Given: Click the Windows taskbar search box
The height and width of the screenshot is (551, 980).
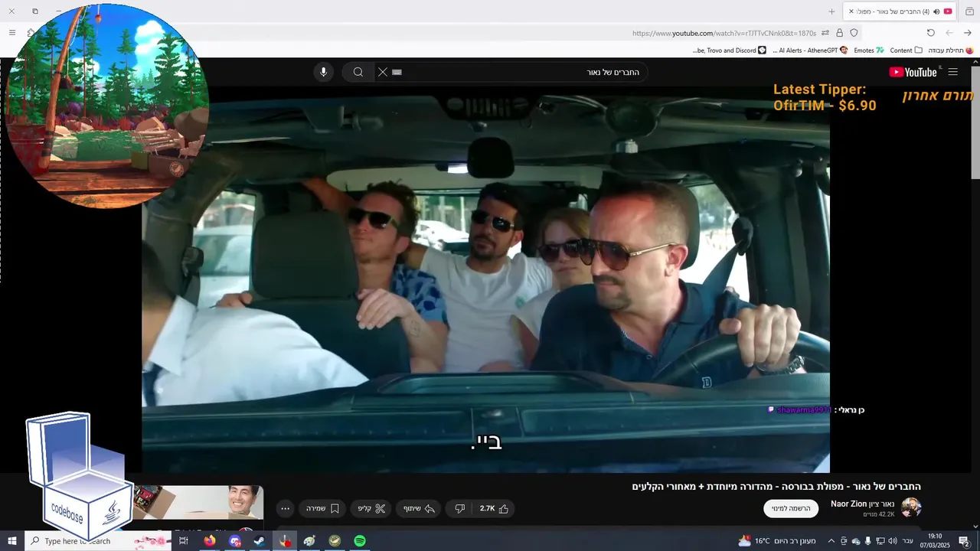Looking at the screenshot, I should [x=97, y=541].
